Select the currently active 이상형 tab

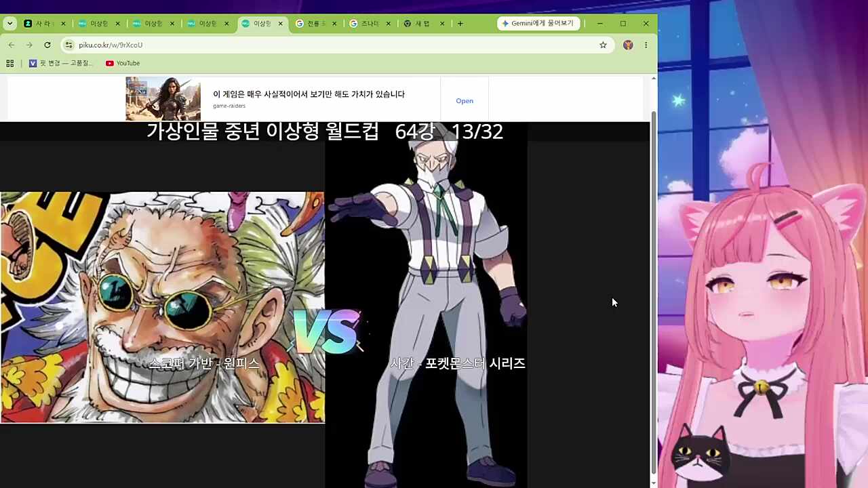click(263, 23)
